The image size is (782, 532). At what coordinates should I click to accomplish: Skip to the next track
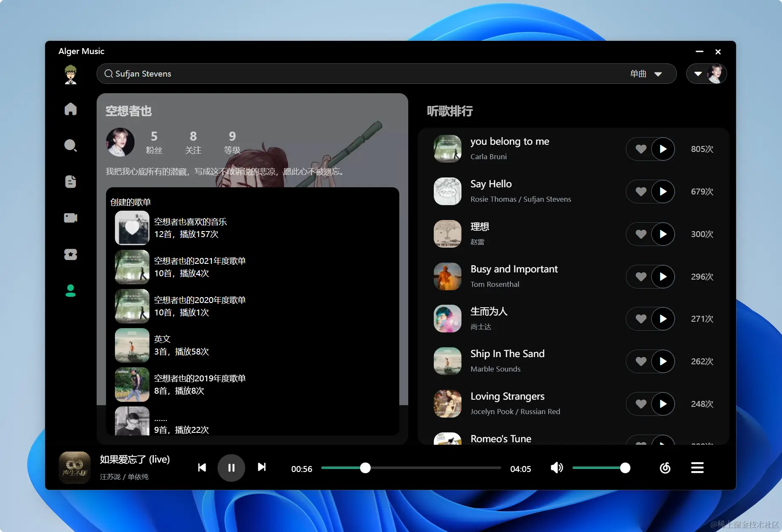coord(262,467)
